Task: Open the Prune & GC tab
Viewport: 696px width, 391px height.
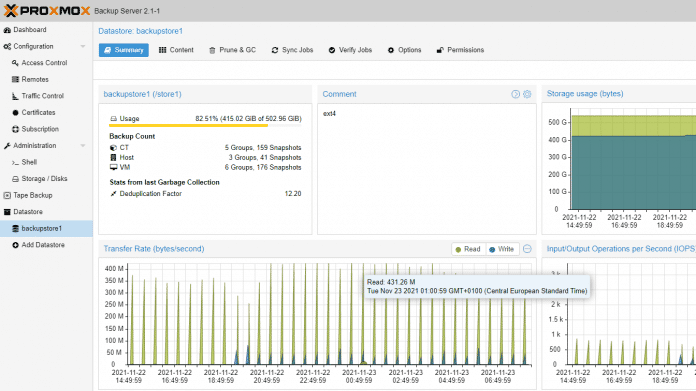Action: 232,50
